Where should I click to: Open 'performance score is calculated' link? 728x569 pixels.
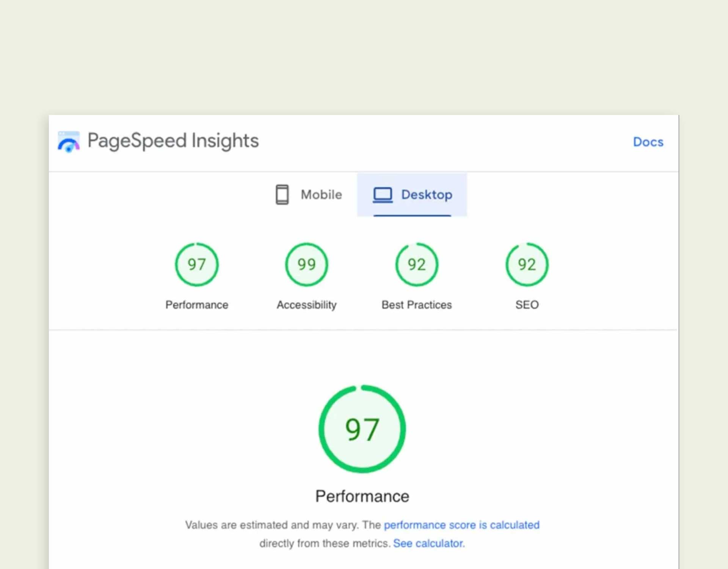tap(462, 525)
